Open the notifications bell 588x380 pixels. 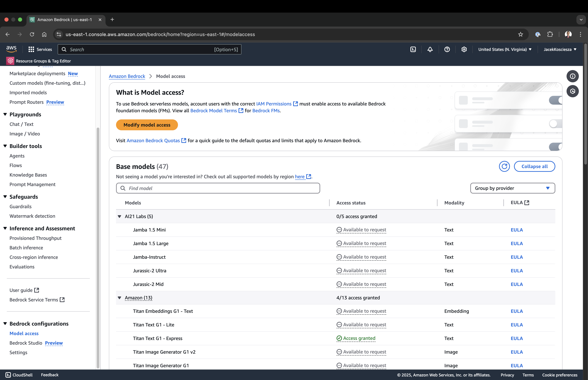(430, 49)
